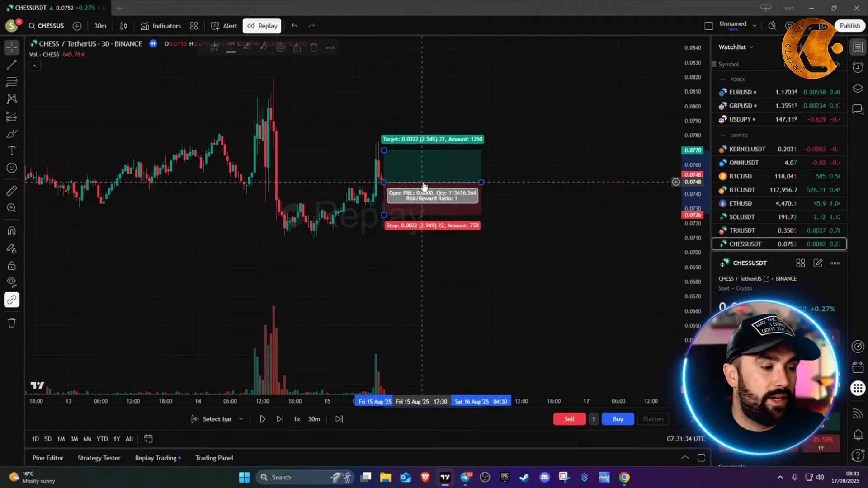
Task: Change the 1x replay speed
Action: click(297, 419)
